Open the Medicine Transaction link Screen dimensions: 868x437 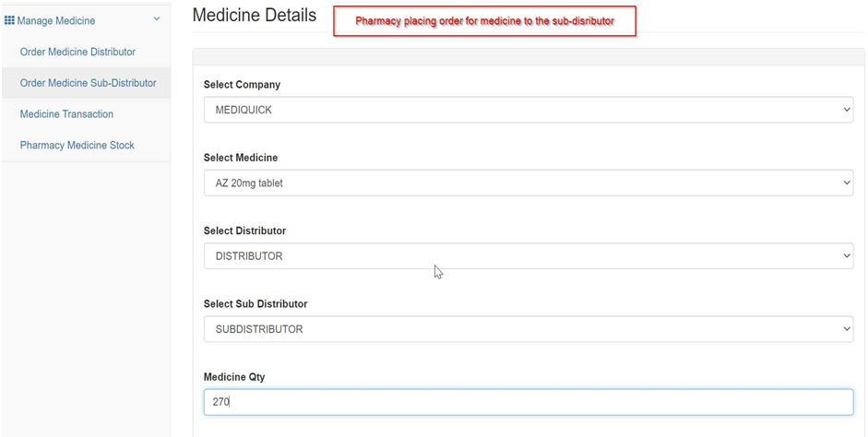tap(66, 114)
